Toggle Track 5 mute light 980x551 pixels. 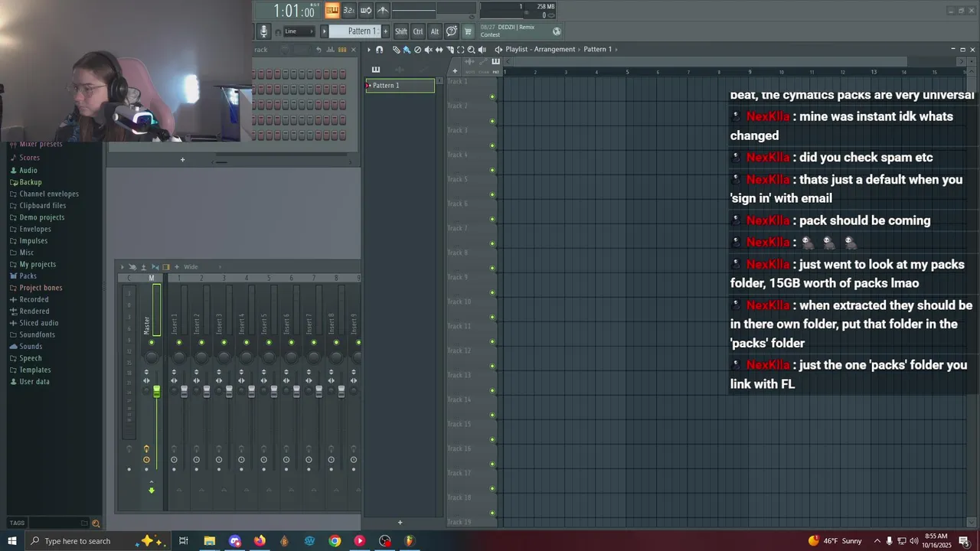tap(492, 194)
